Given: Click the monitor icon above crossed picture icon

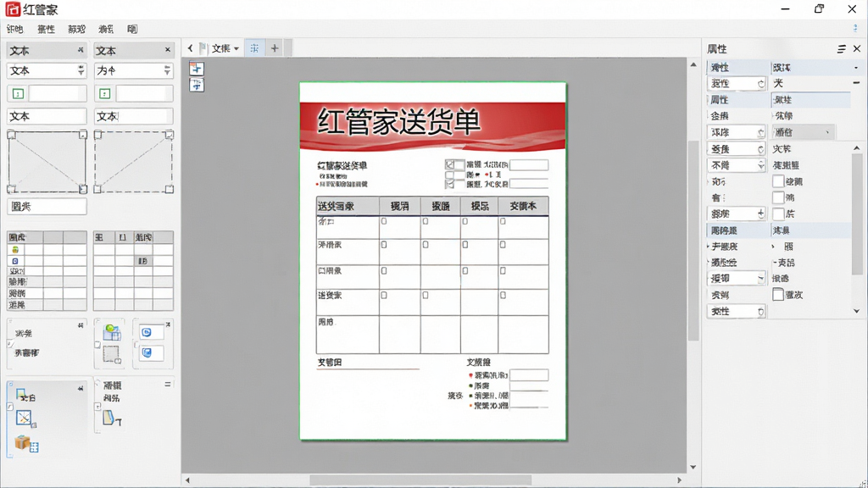Looking at the screenshot, I should [x=22, y=395].
